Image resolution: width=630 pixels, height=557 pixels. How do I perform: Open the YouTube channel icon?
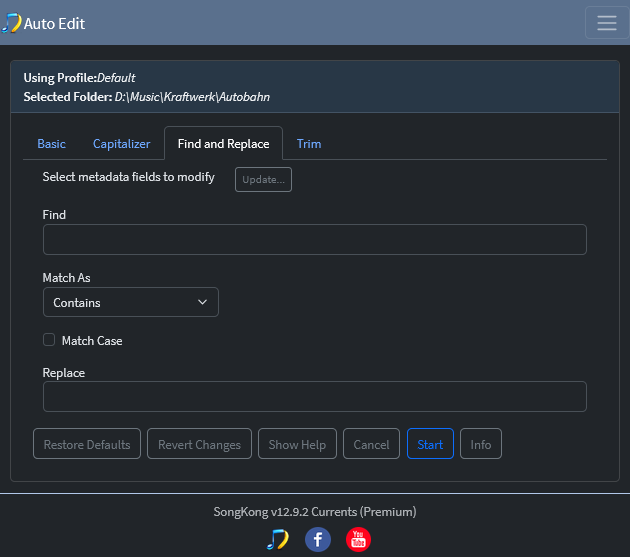click(358, 539)
